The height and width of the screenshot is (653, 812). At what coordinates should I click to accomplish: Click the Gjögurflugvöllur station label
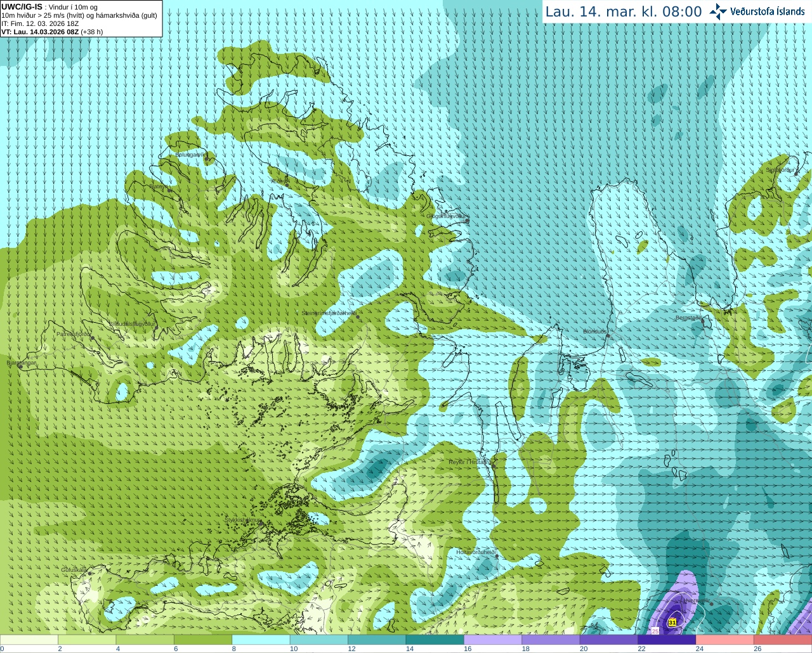(447, 216)
